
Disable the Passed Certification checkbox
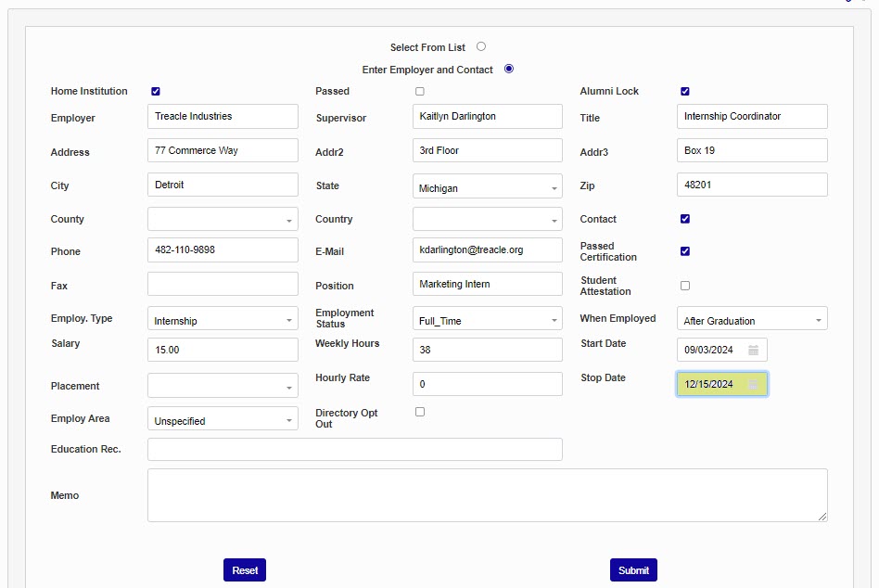pos(685,251)
